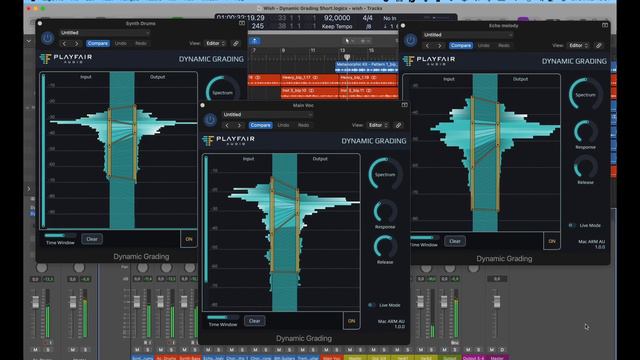640x360 pixels.
Task: Click Release knob in Echo melody plugin
Action: click(585, 167)
